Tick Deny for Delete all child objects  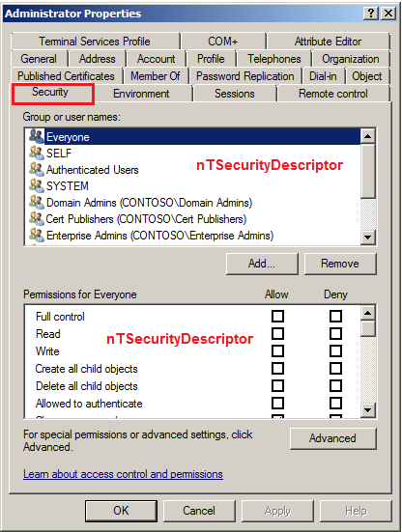click(335, 386)
